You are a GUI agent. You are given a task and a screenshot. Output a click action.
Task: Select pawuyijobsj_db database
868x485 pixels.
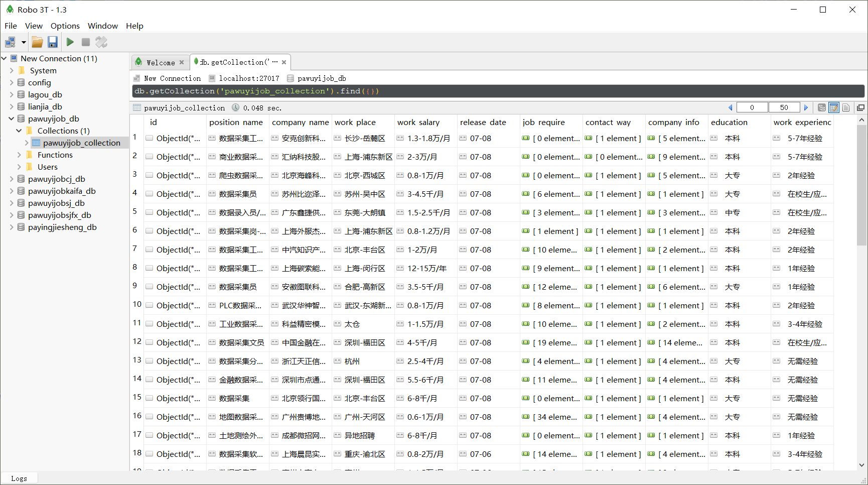pos(56,203)
